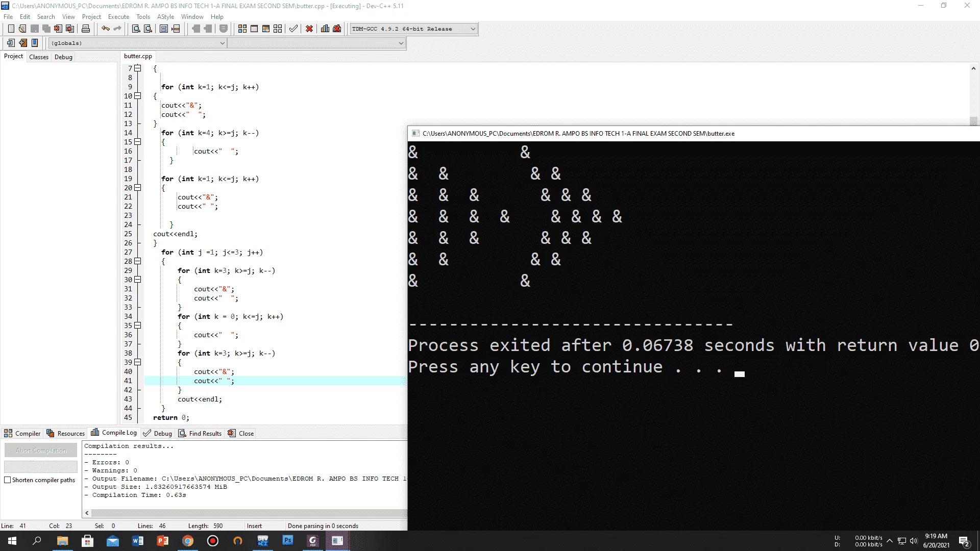Open the bottom Debug tab with checkmark

[157, 433]
